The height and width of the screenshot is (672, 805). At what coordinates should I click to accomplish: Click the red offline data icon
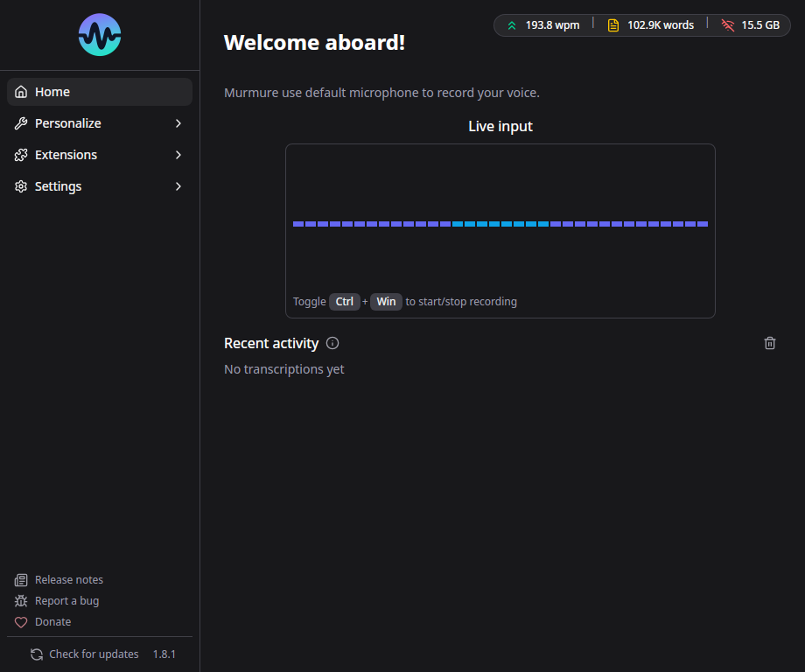727,25
